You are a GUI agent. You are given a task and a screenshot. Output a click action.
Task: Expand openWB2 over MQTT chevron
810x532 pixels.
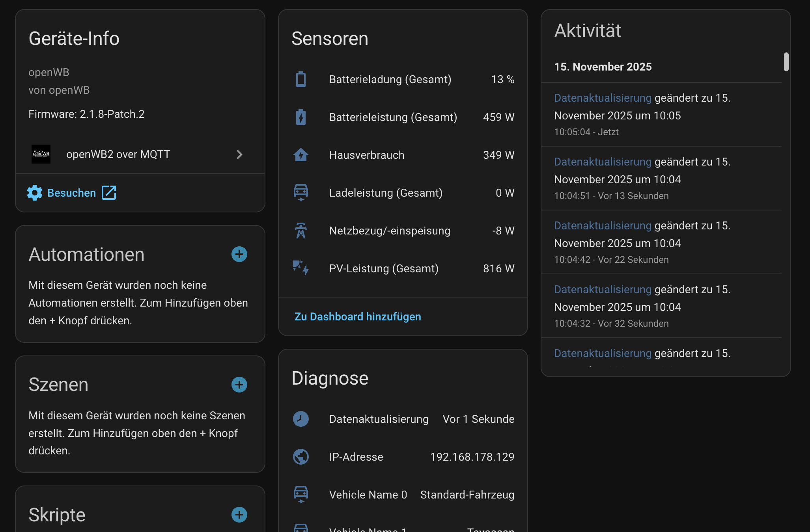click(239, 154)
